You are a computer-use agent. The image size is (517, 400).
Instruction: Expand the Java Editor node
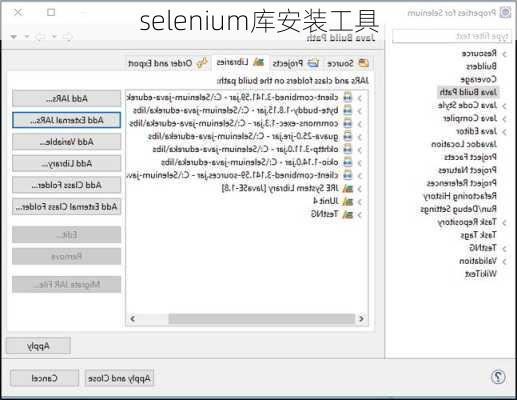pos(504,132)
